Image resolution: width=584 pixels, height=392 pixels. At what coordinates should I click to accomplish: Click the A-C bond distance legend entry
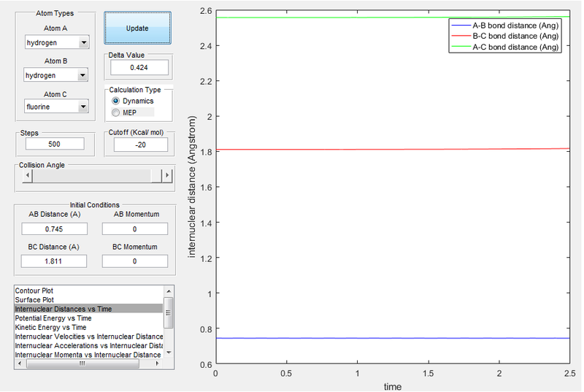coord(504,47)
